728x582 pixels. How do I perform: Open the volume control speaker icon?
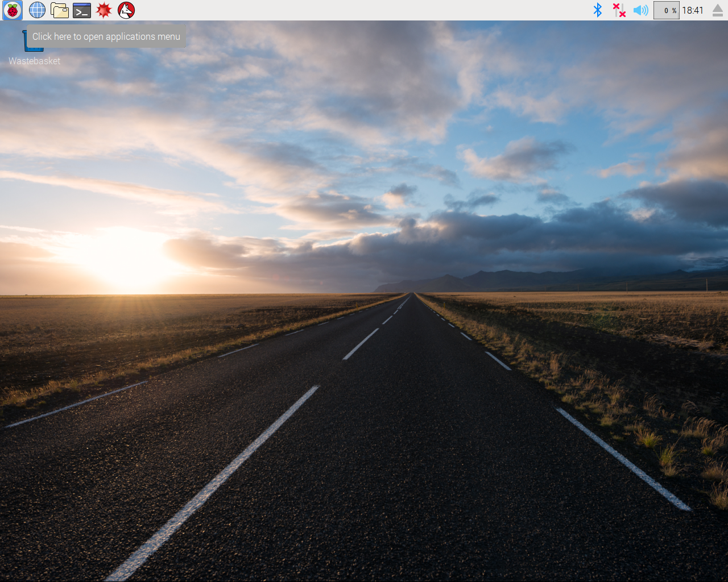coord(640,10)
